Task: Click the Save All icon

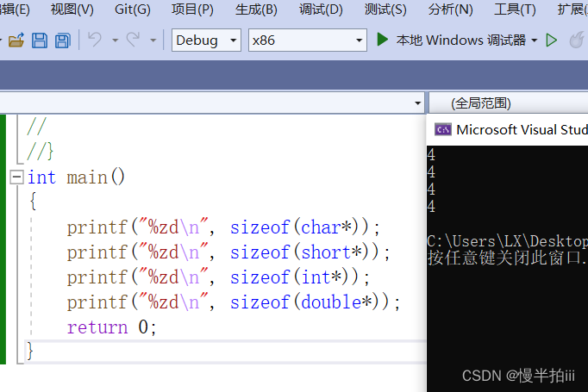Action: (63, 40)
